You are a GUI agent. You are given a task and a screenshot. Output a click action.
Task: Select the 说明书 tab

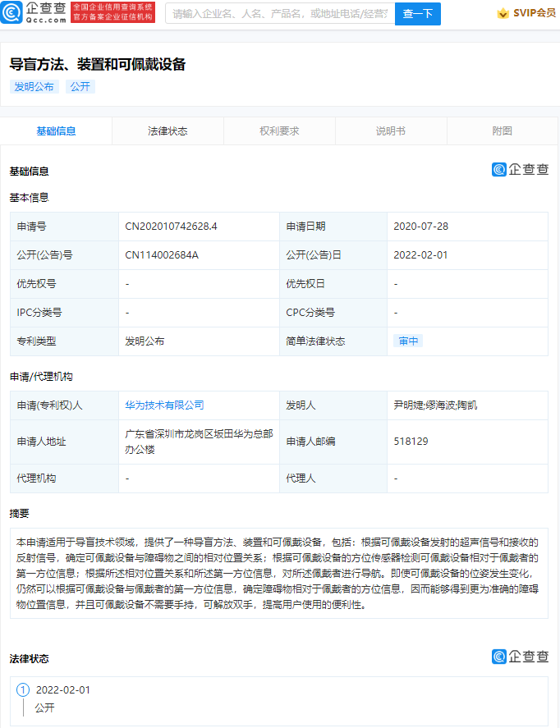click(x=391, y=131)
